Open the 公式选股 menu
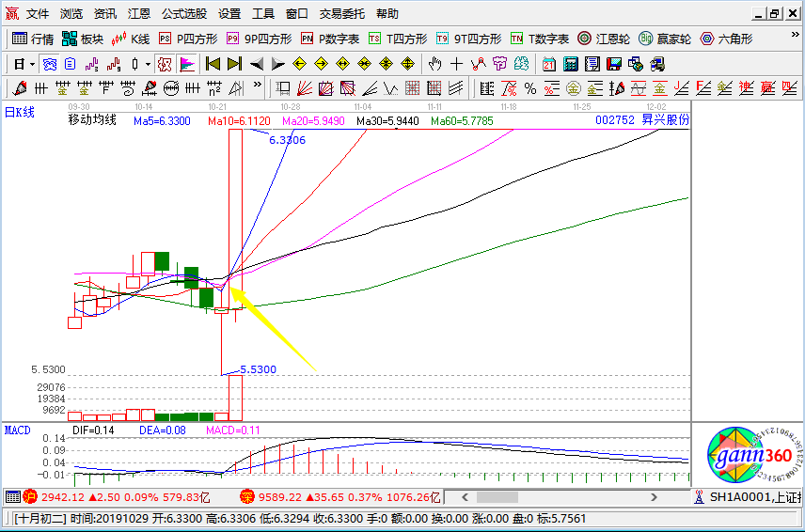The height and width of the screenshot is (532, 805). tap(183, 13)
